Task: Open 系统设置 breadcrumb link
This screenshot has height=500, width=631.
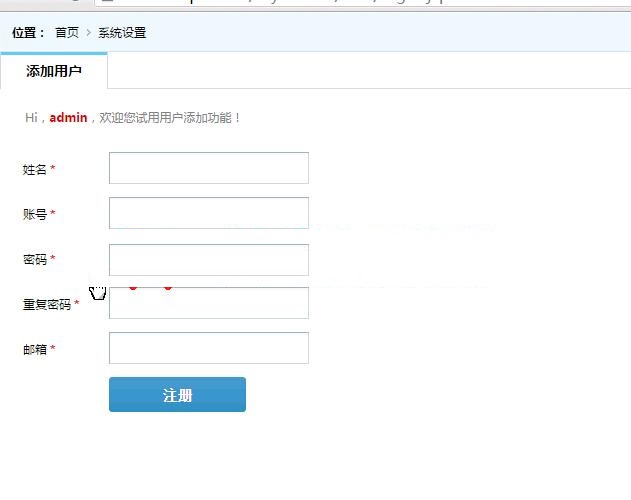Action: point(122,33)
